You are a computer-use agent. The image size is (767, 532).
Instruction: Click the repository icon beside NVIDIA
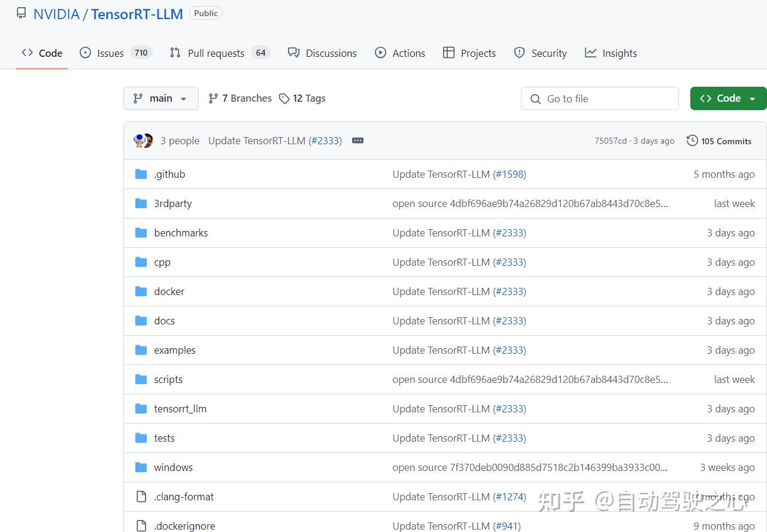point(22,13)
